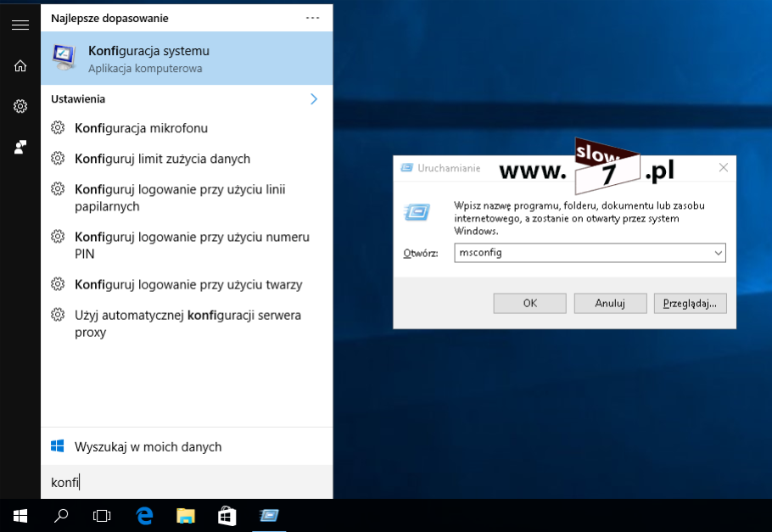Click the taskbar search magnifier

[x=61, y=516]
